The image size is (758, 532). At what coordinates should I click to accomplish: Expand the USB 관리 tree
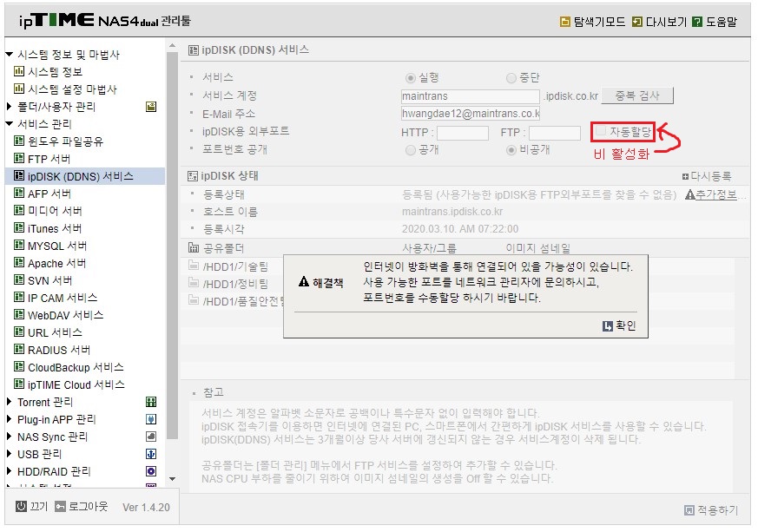[x=9, y=454]
